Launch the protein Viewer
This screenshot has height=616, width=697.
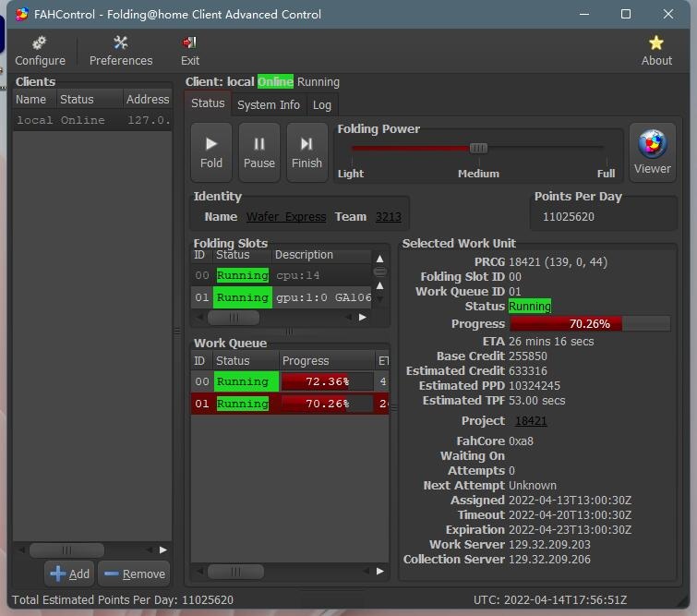coord(652,152)
